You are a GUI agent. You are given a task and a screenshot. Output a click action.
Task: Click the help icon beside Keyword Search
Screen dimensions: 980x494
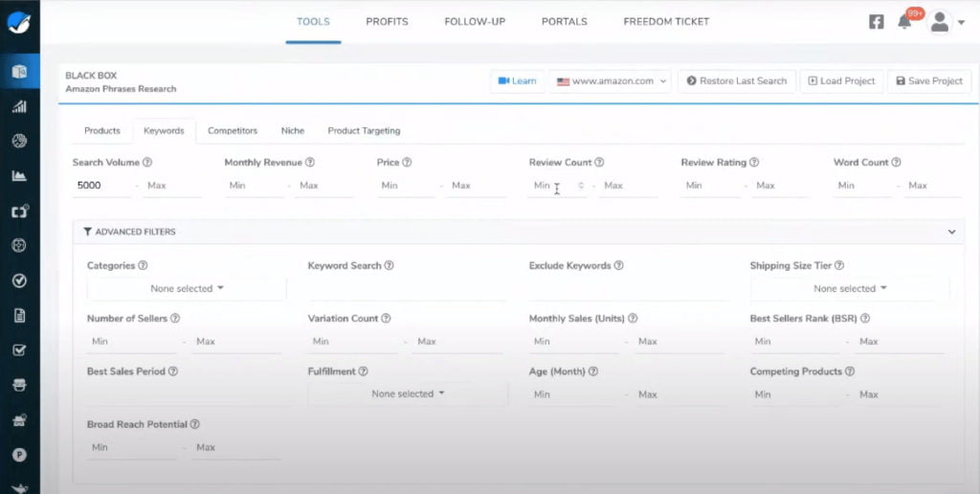pyautogui.click(x=389, y=265)
